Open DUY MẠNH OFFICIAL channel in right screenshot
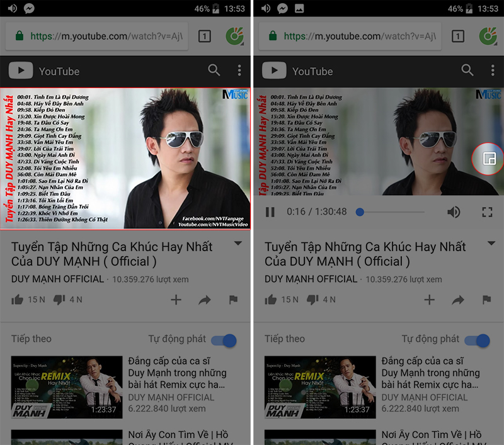504x445 pixels. coord(311,279)
